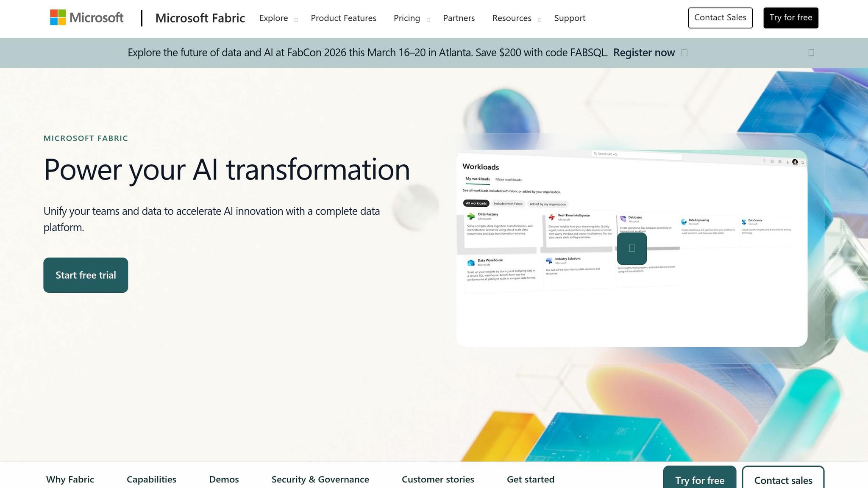Select the Data Factory workload icon
868x488 pixels.
pyautogui.click(x=471, y=217)
